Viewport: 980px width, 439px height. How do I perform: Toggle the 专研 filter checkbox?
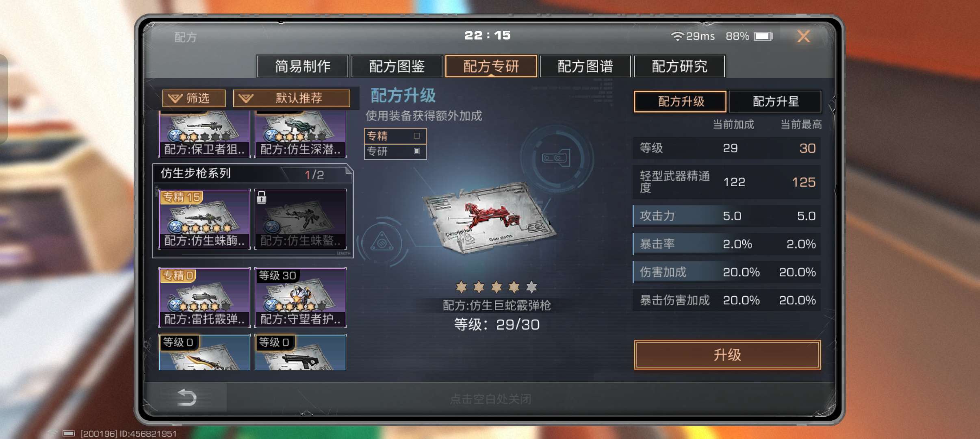point(416,151)
